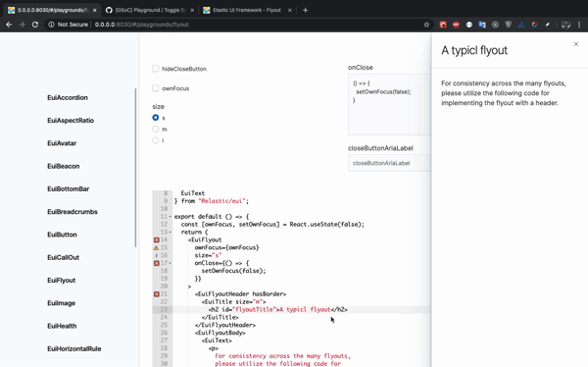Screen dimensions: 588x367
Task: Click the error marker on line 17
Action: click(x=157, y=263)
